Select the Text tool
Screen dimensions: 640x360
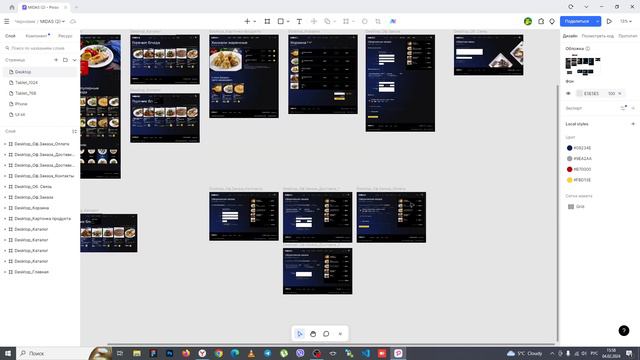pos(299,21)
